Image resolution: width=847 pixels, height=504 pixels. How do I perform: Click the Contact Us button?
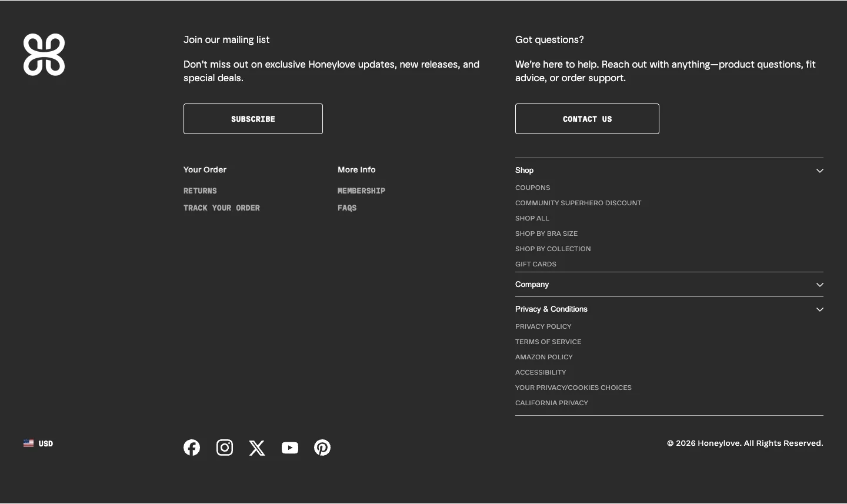point(587,119)
